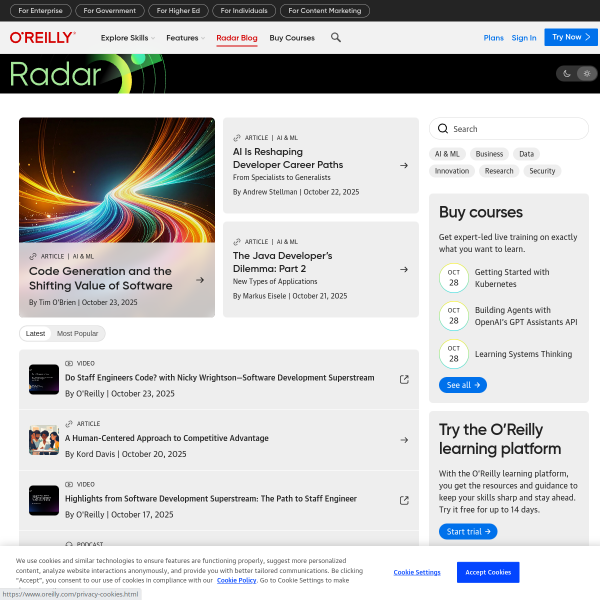Open thumbnail for Highlights from Software Development Superstream
600x600 pixels.
click(x=44, y=501)
